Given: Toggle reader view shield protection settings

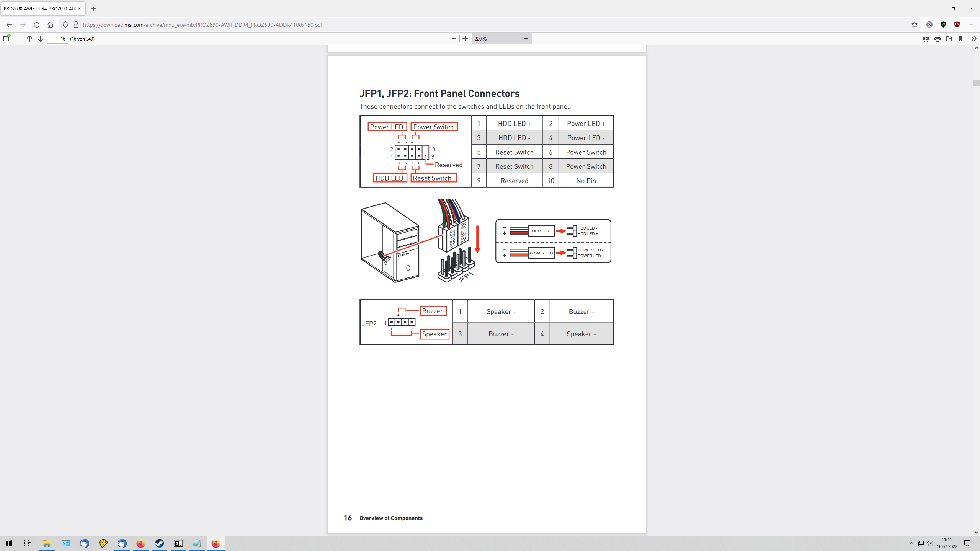Looking at the screenshot, I should (x=65, y=24).
